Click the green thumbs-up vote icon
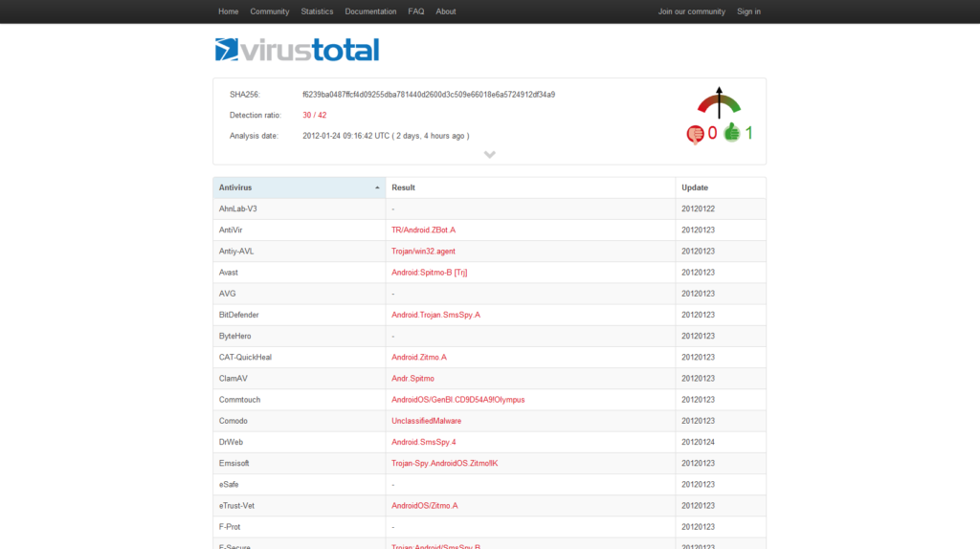 click(732, 133)
